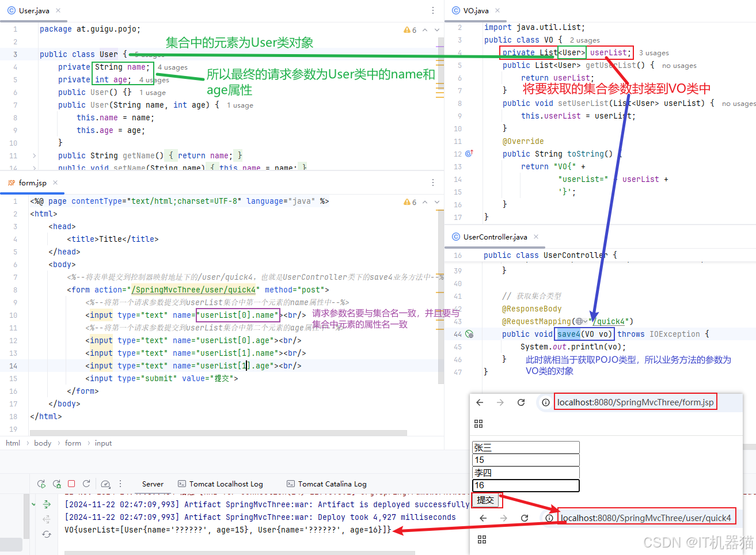This screenshot has width=756, height=555.
Task: Open the Tomcat Localhost Log tab
Action: (x=221, y=484)
